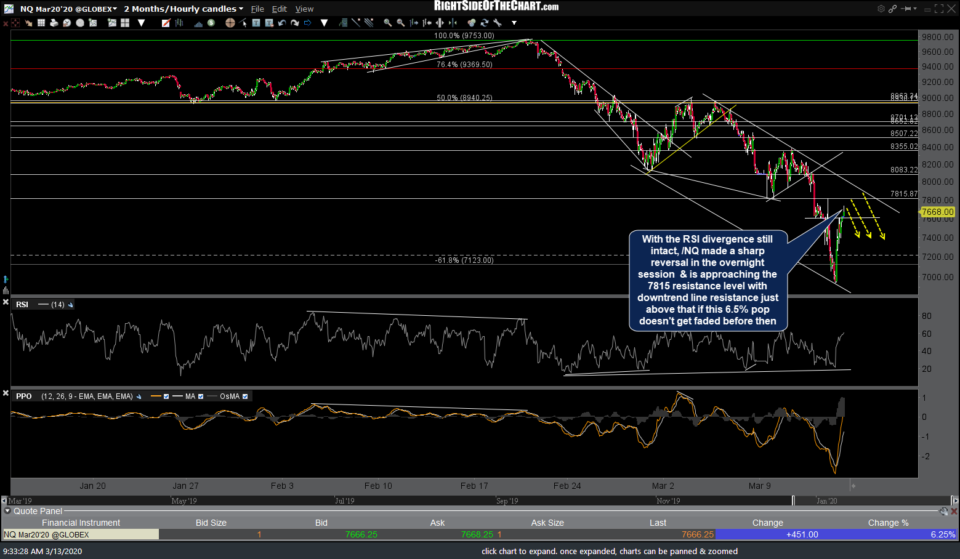Toggle the PPO orange line checkbox
960x559 pixels.
(x=166, y=397)
